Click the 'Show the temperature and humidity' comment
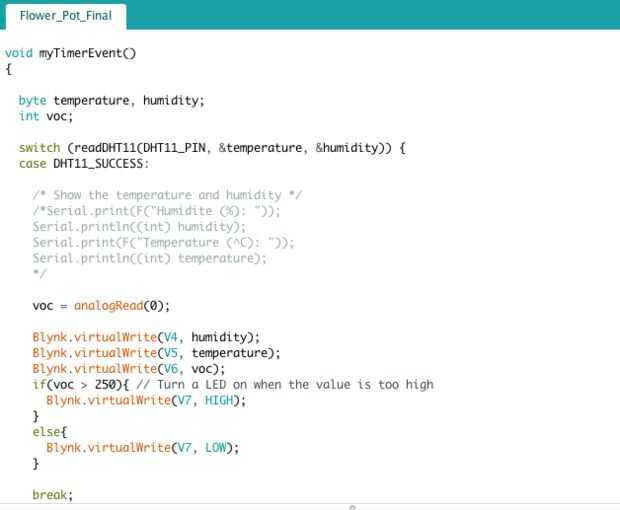Screen dimensions: 620x510 [167, 195]
